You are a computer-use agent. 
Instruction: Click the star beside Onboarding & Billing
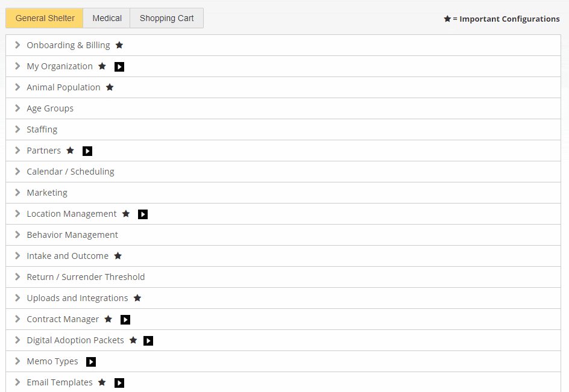[119, 45]
